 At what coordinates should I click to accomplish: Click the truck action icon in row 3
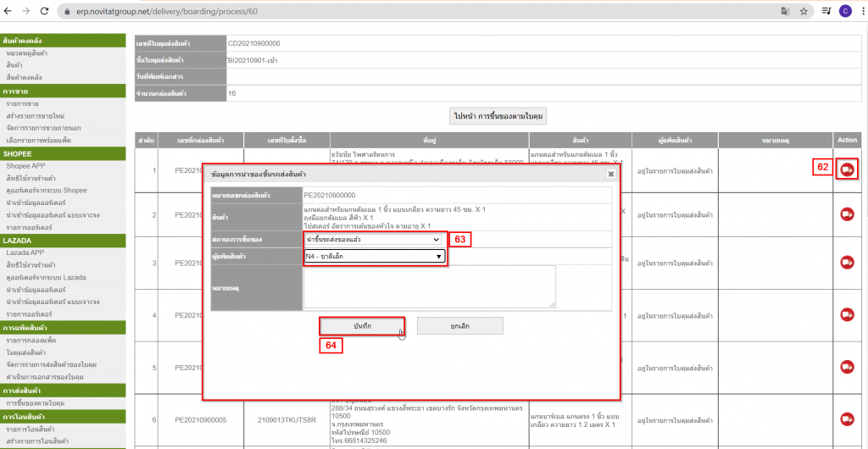point(847,263)
